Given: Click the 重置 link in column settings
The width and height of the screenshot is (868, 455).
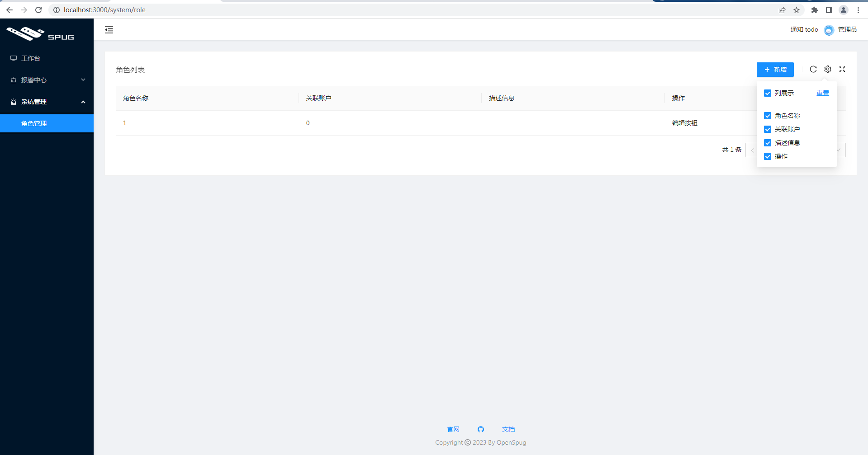Looking at the screenshot, I should click(823, 93).
